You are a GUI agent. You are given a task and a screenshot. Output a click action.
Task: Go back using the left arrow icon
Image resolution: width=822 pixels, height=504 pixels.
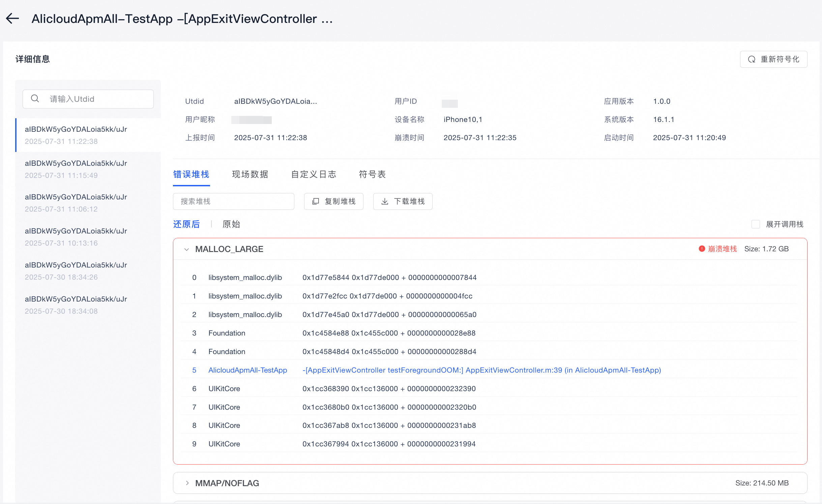pos(12,19)
